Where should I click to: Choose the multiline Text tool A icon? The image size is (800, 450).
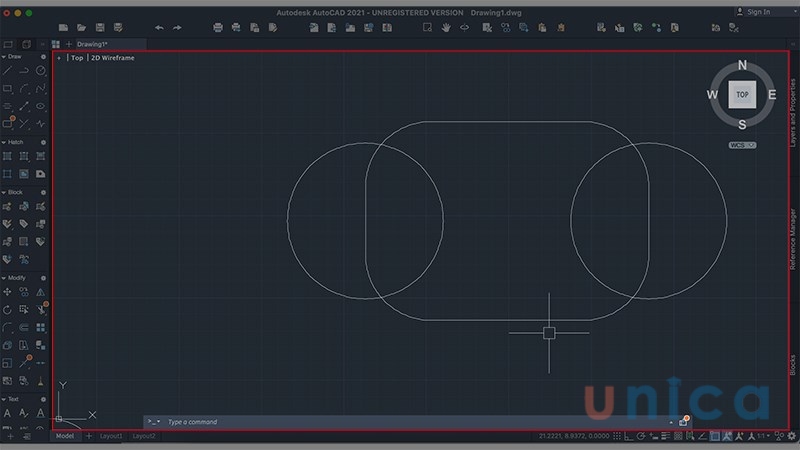7,413
